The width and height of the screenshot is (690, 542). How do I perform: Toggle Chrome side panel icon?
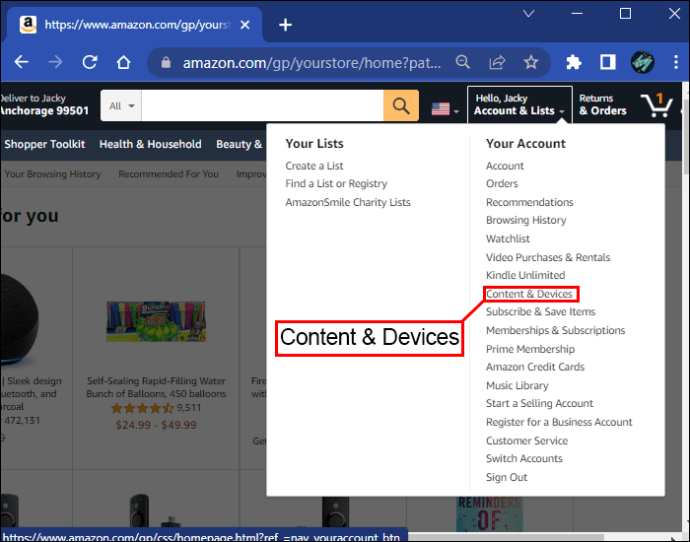(x=607, y=63)
